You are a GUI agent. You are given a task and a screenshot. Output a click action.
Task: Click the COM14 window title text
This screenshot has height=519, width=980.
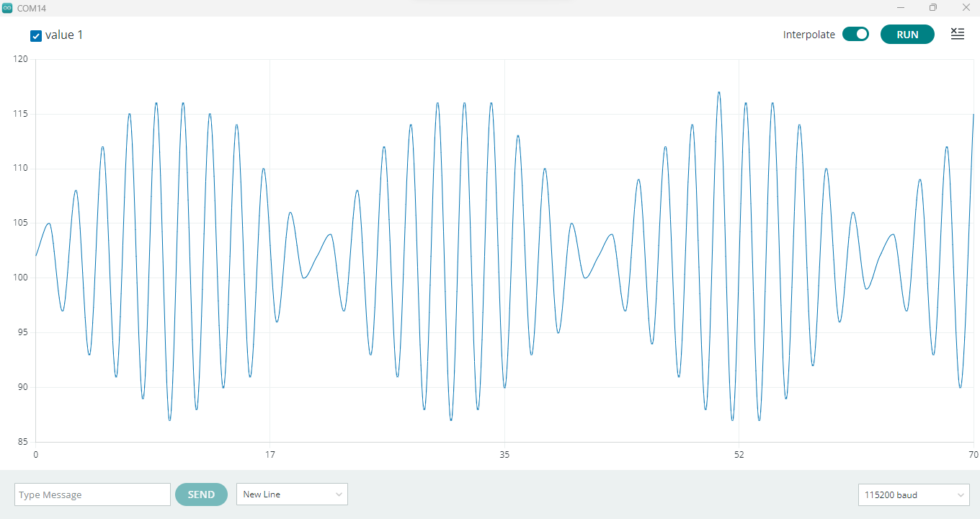(x=32, y=8)
